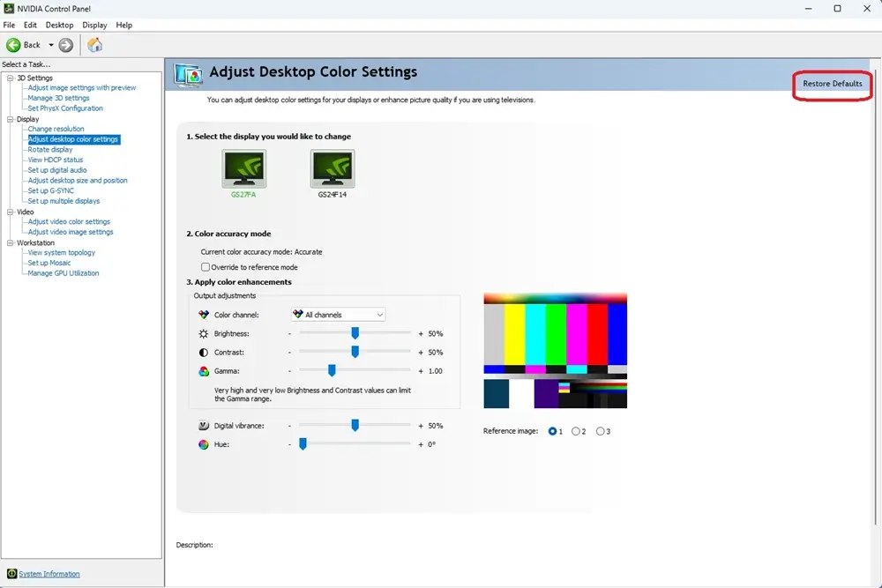Open Set up multiple displays task
The width and height of the screenshot is (882, 588).
(64, 201)
